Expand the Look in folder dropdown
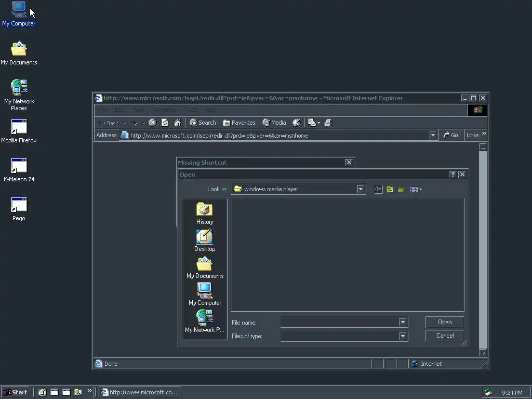This screenshot has width=532, height=399. coord(361,189)
